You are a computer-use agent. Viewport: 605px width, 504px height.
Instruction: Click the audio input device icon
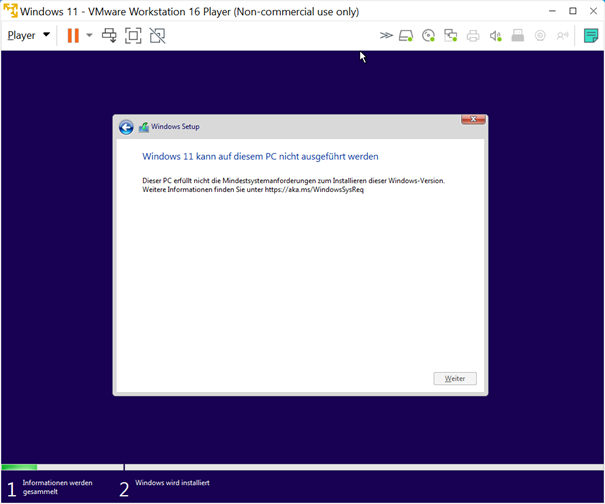[x=562, y=36]
